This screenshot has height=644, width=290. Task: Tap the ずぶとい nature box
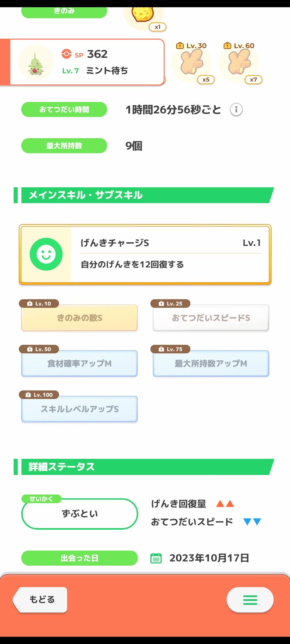point(80,514)
